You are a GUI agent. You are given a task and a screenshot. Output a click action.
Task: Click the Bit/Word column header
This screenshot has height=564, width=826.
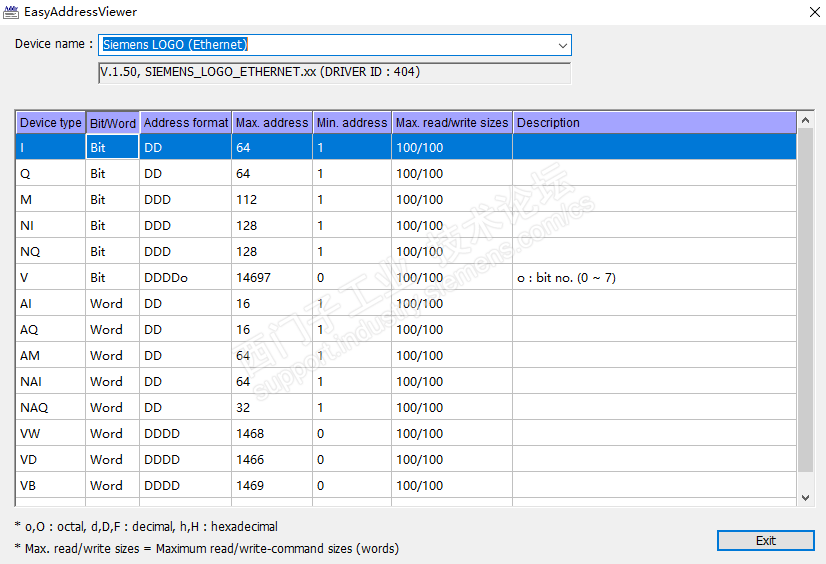point(113,123)
